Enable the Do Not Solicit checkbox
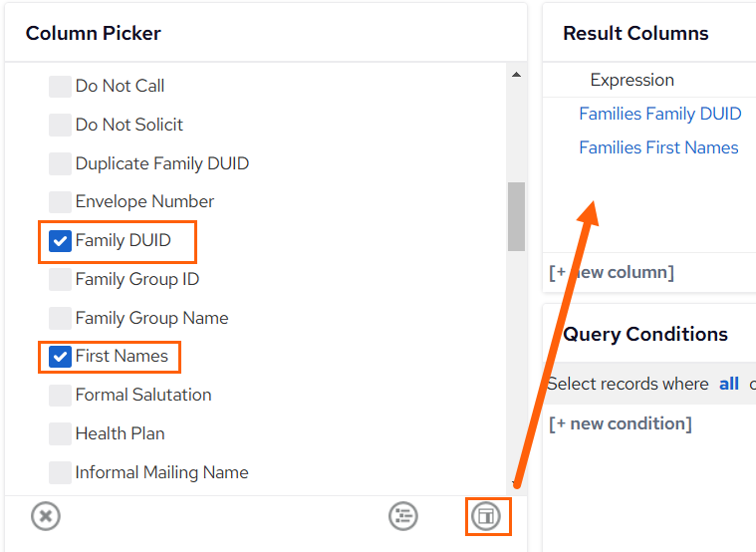The height and width of the screenshot is (552, 756). [61, 125]
